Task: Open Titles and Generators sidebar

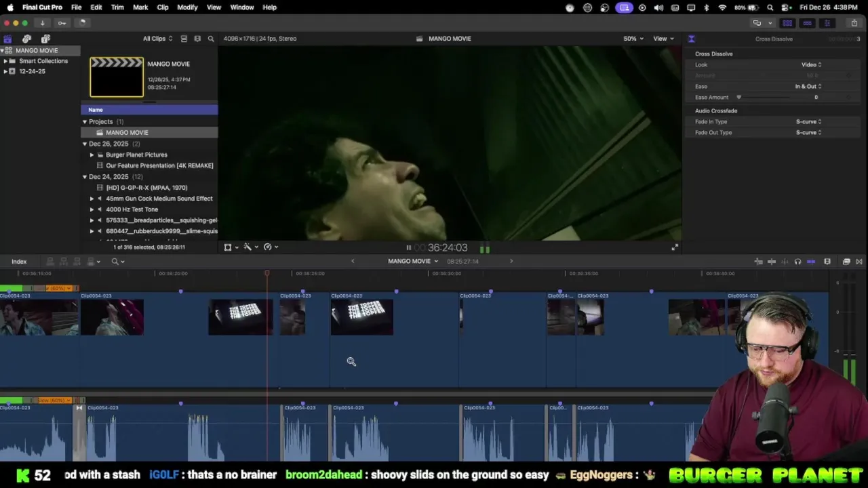Action: tap(45, 39)
